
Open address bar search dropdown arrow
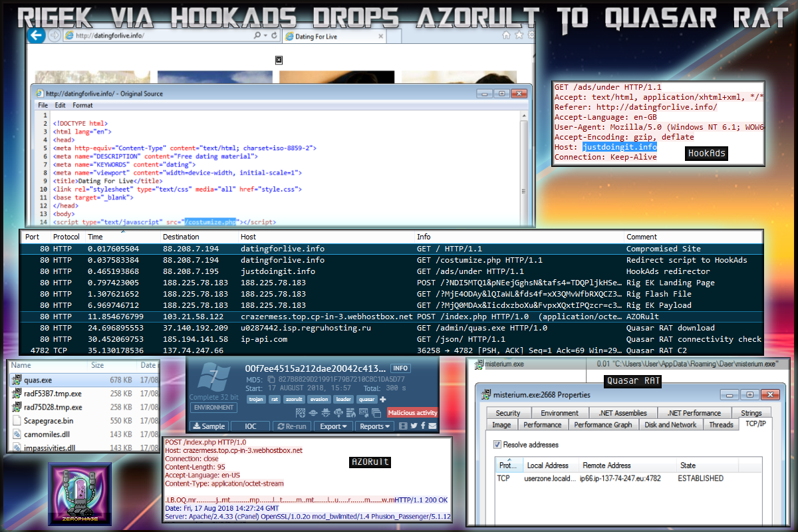(267, 36)
